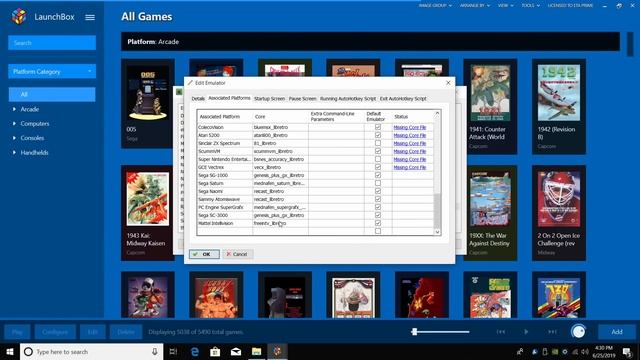Click the LaunchBox cube logo
The height and width of the screenshot is (360, 640).
pos(19,17)
